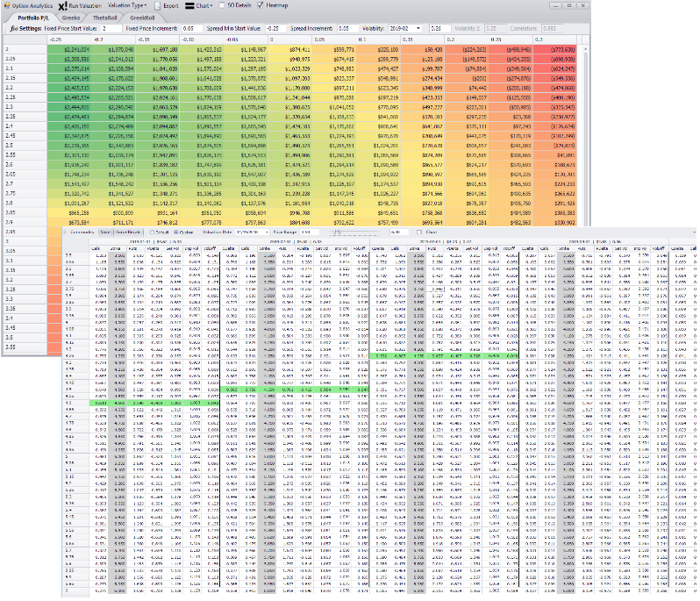The height and width of the screenshot is (601, 700).
Task: Click the Commodity button in lower window
Action: tap(82, 233)
